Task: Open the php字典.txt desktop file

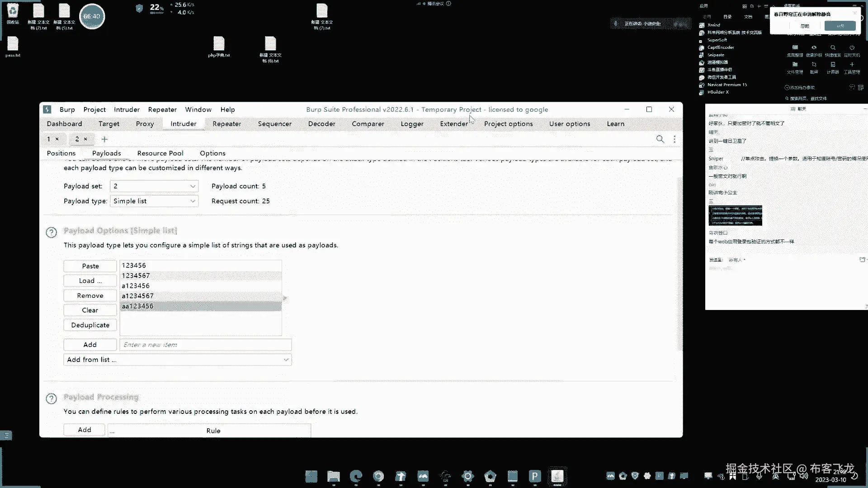Action: [219, 45]
